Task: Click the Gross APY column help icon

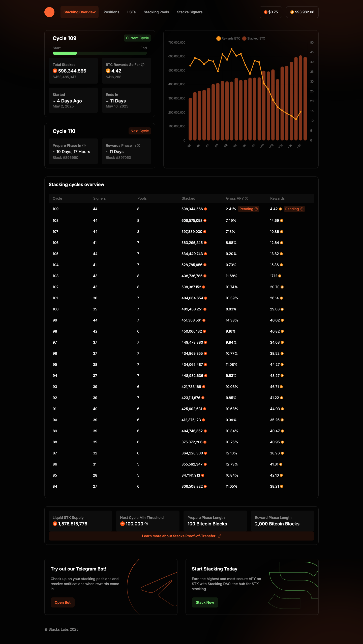Action: pyautogui.click(x=247, y=198)
